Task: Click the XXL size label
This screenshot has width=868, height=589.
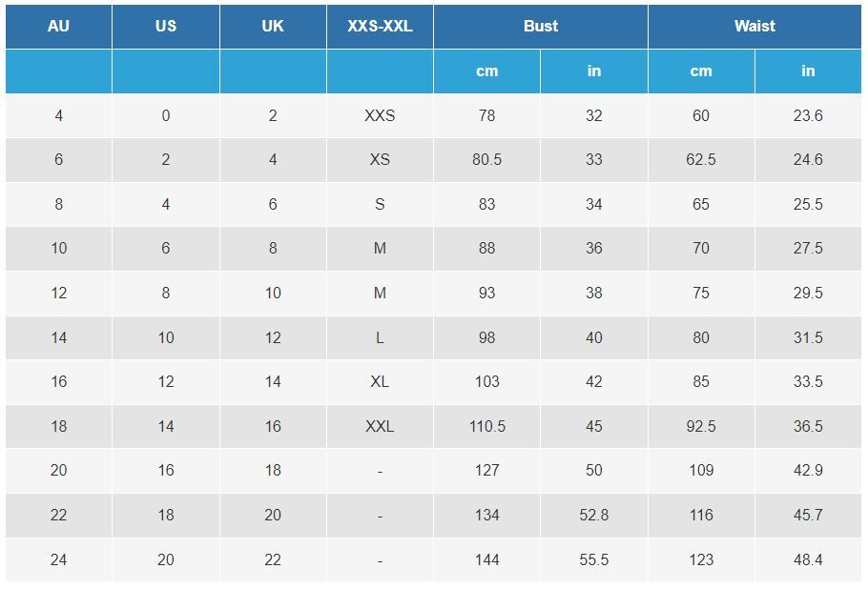Action: tap(380, 426)
